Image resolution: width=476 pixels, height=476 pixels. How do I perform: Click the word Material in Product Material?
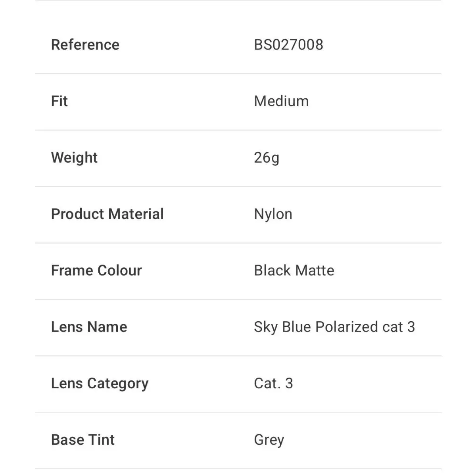click(136, 214)
